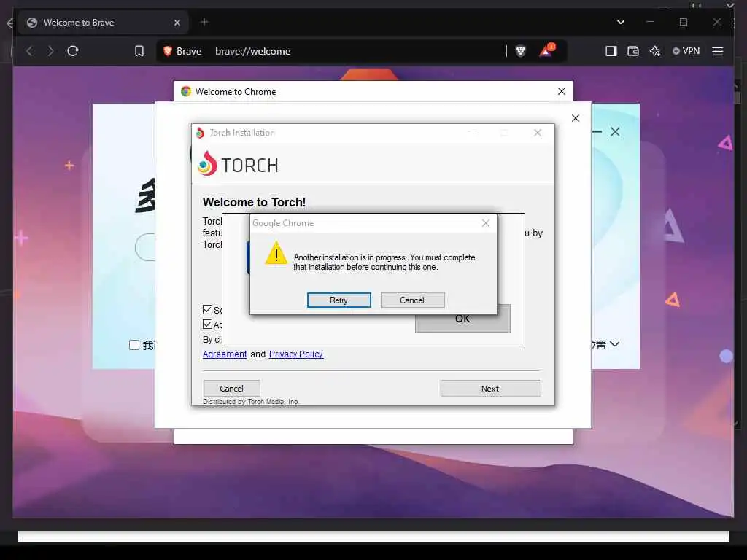This screenshot has width=747, height=560.
Task: Close the Google Chrome warning dialog
Action: 485,223
